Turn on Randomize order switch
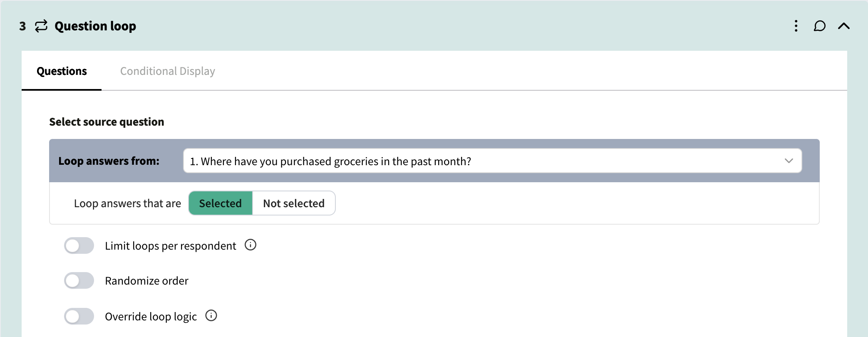This screenshot has height=337, width=868. pyautogui.click(x=79, y=281)
